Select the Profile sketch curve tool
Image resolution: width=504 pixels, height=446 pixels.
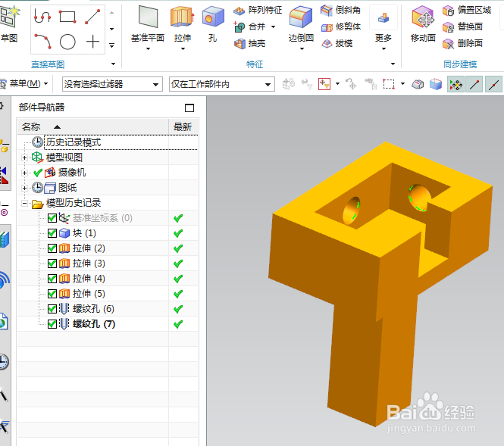click(x=42, y=16)
